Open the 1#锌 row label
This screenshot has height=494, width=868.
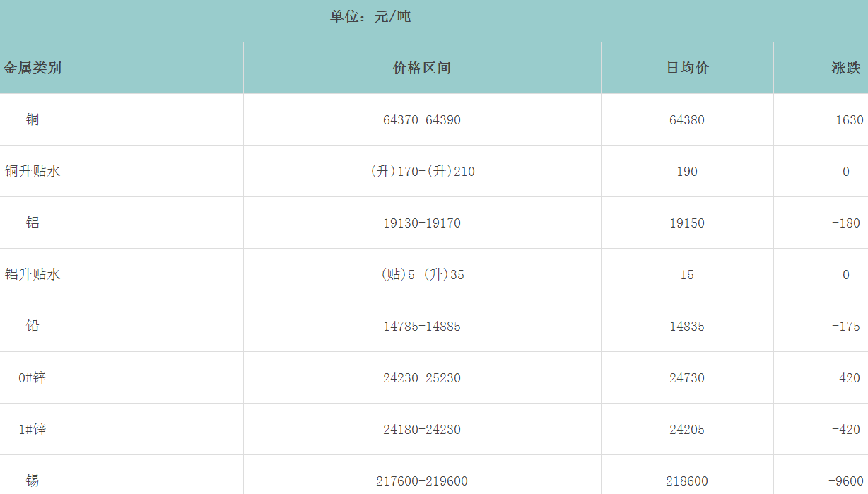(33, 430)
